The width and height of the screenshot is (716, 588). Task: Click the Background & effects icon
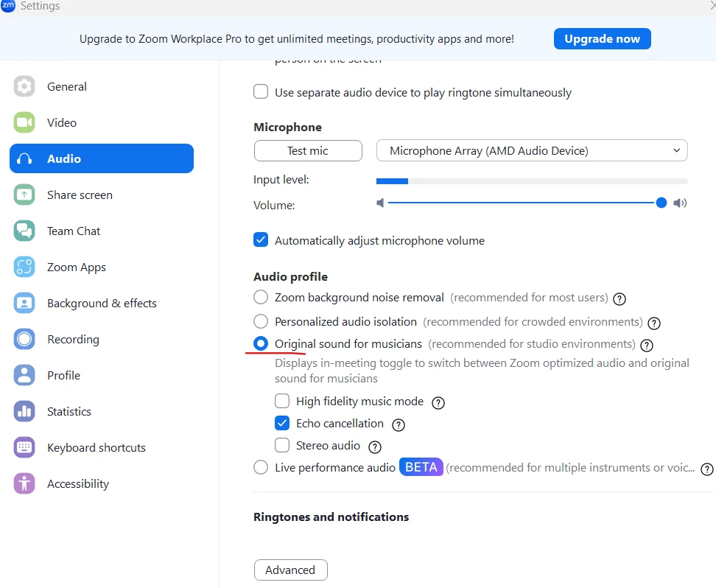24,303
